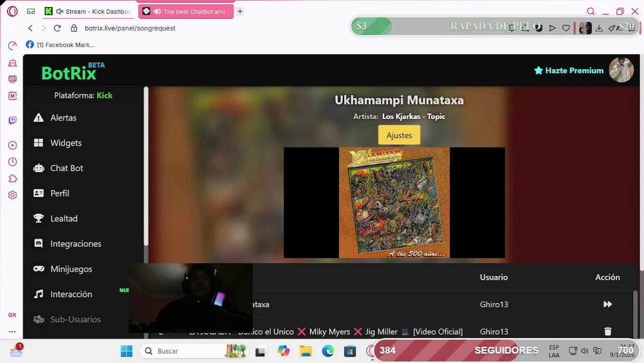This screenshot has width=644, height=363.
Task: Click the Acción column header
Action: (x=607, y=277)
